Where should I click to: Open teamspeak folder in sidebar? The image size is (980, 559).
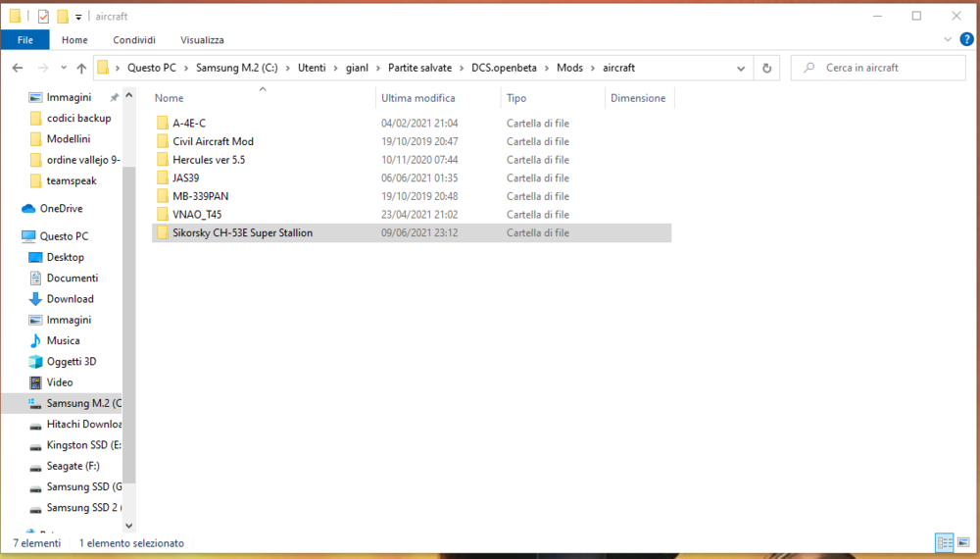point(72,180)
